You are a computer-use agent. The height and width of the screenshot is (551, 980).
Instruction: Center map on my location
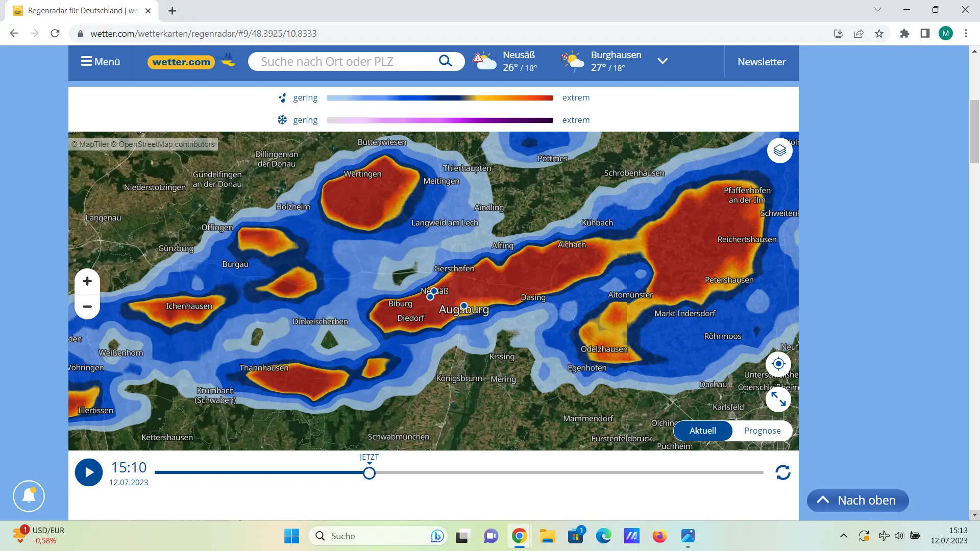click(x=778, y=364)
